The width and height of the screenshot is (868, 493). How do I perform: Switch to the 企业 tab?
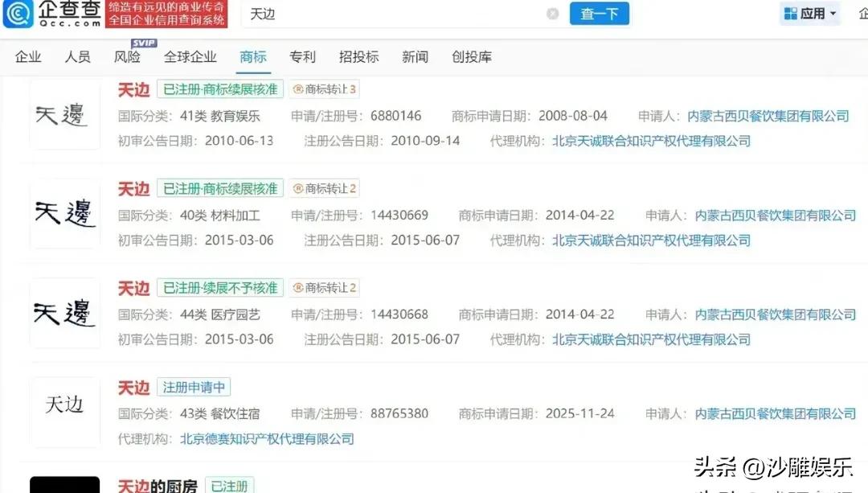[28, 56]
